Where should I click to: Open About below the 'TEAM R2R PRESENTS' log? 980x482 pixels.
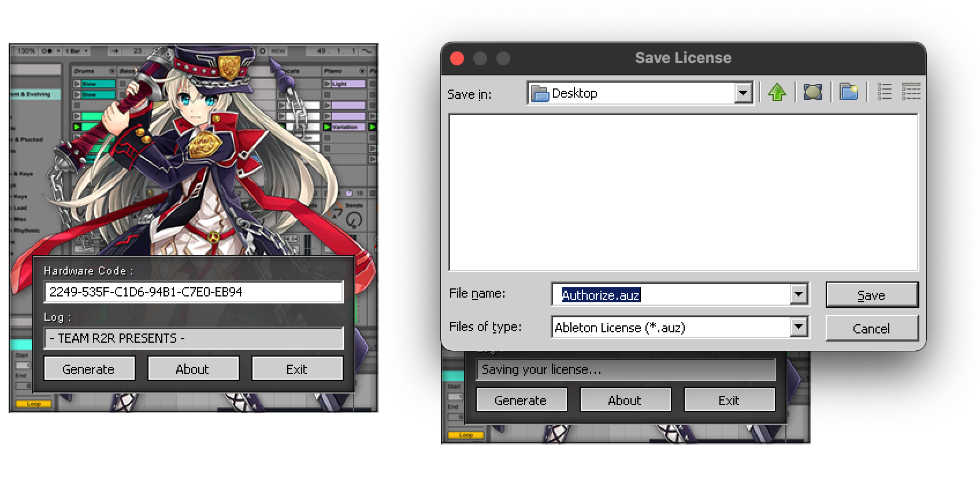click(x=193, y=369)
